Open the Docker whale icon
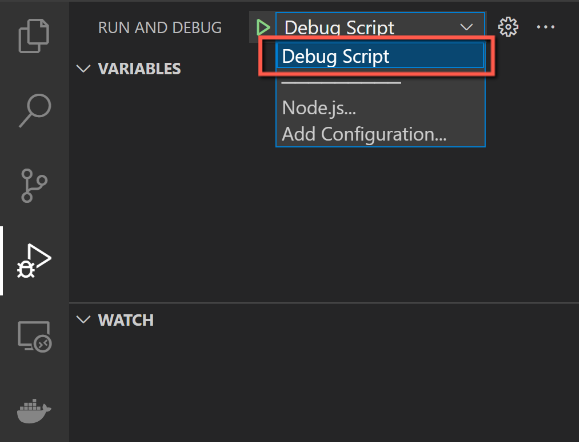This screenshot has height=442, width=579. pyautogui.click(x=34, y=411)
